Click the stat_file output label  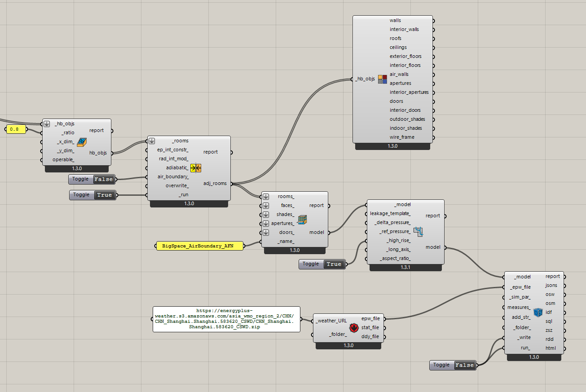tap(370, 327)
